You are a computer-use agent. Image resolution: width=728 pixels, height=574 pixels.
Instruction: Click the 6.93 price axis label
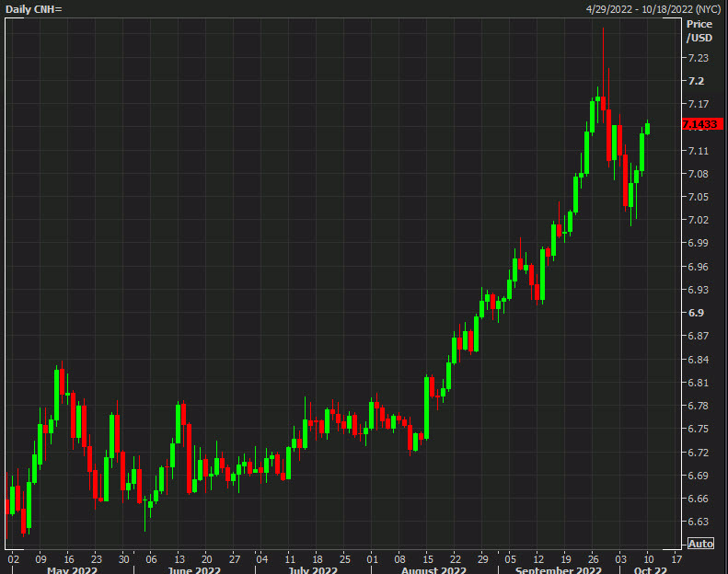(x=699, y=290)
